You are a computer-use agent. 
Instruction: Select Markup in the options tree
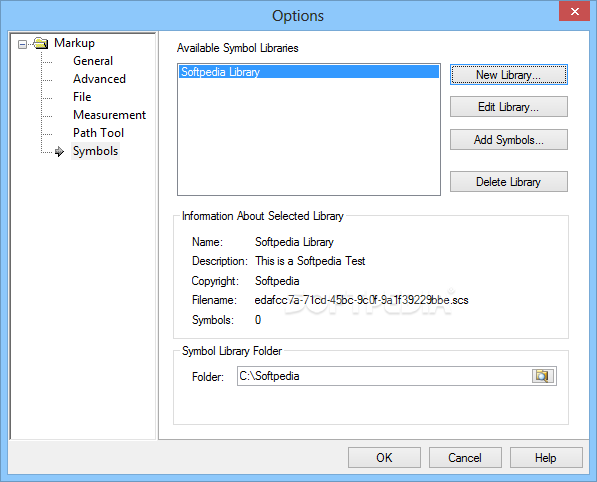74,43
